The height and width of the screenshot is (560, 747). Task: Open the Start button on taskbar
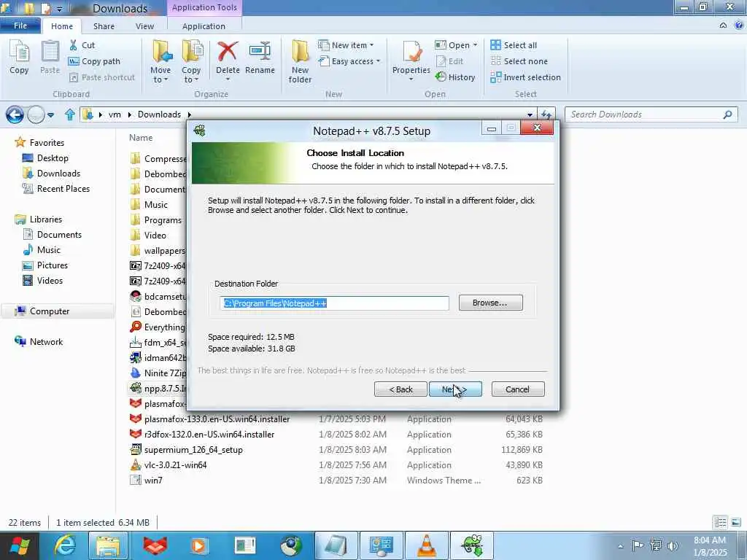pyautogui.click(x=19, y=545)
